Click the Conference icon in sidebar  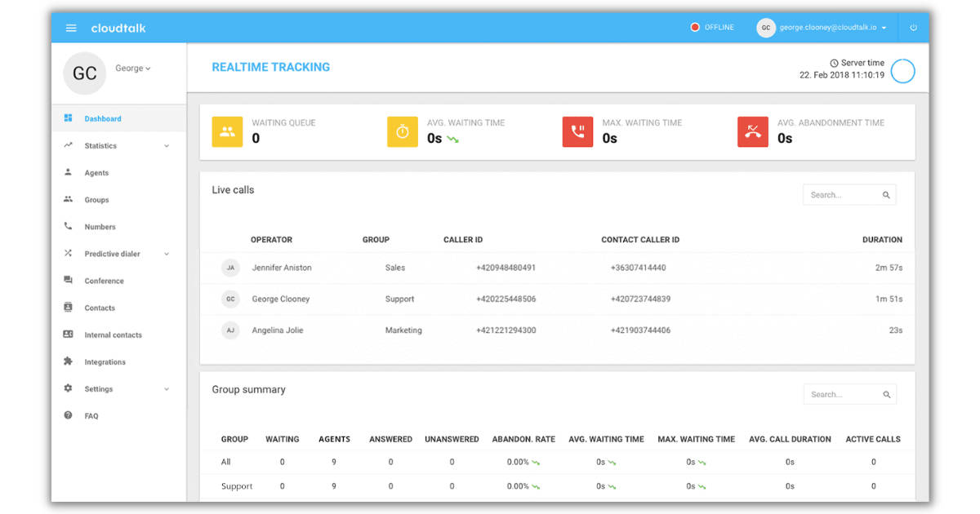[x=69, y=280]
